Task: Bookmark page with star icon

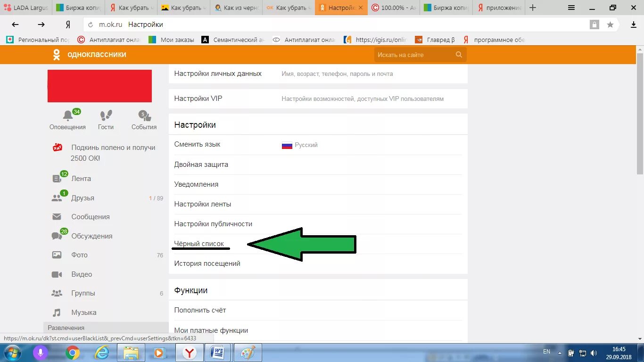Action: pyautogui.click(x=610, y=25)
